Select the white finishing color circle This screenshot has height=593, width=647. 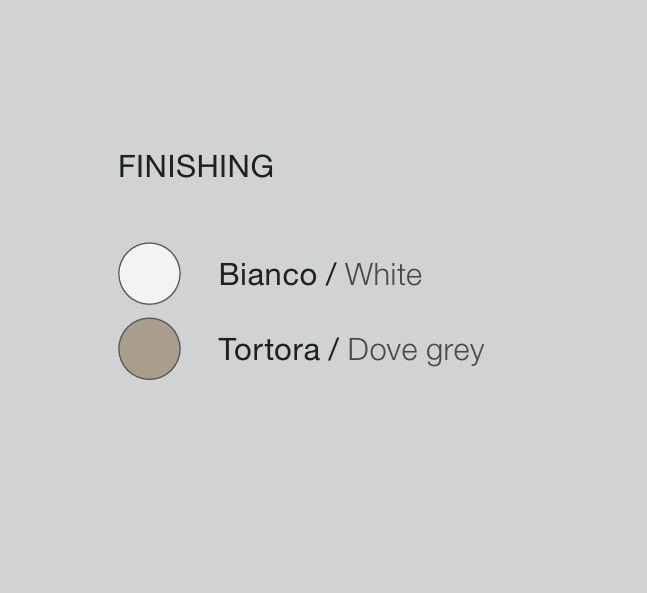(149, 274)
